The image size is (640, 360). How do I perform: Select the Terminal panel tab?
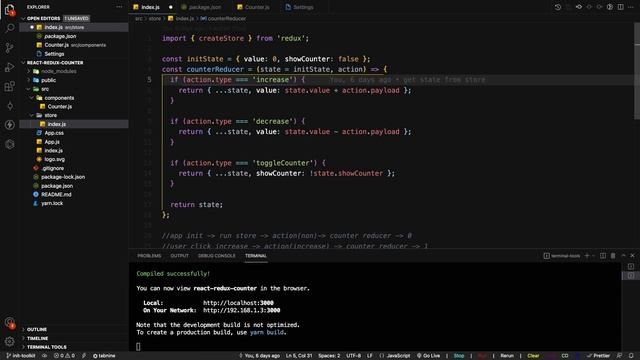(x=256, y=256)
